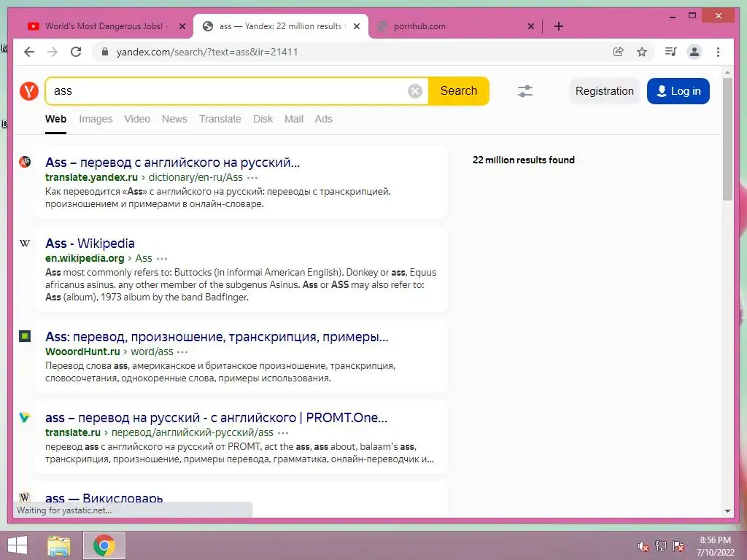
Task: Expand options dots for translate.ru result
Action: pos(283,433)
